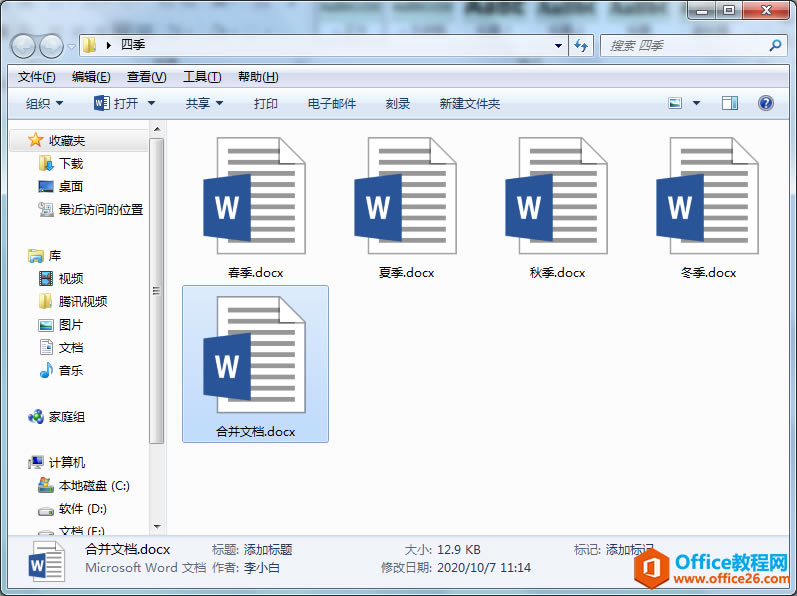Select the 冬季.docx Word file icon

[x=708, y=196]
